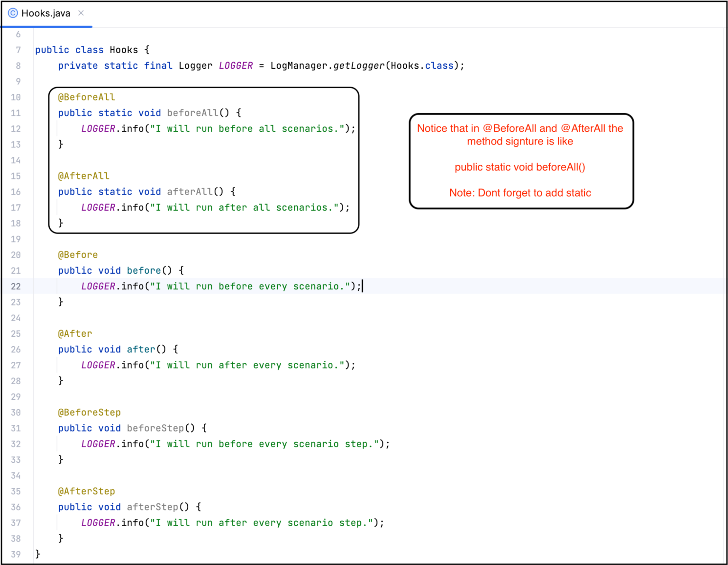728x565 pixels.
Task: Click the @AfterAll annotation
Action: (x=84, y=176)
